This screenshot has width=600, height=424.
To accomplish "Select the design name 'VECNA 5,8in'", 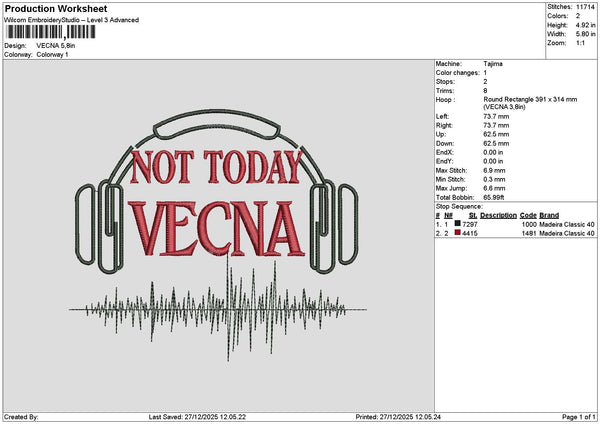I will pos(56,46).
